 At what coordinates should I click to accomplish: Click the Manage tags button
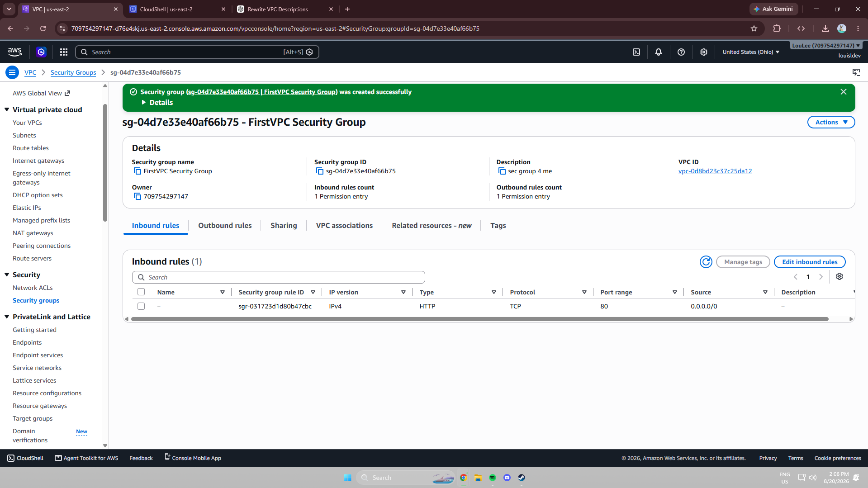coord(743,262)
